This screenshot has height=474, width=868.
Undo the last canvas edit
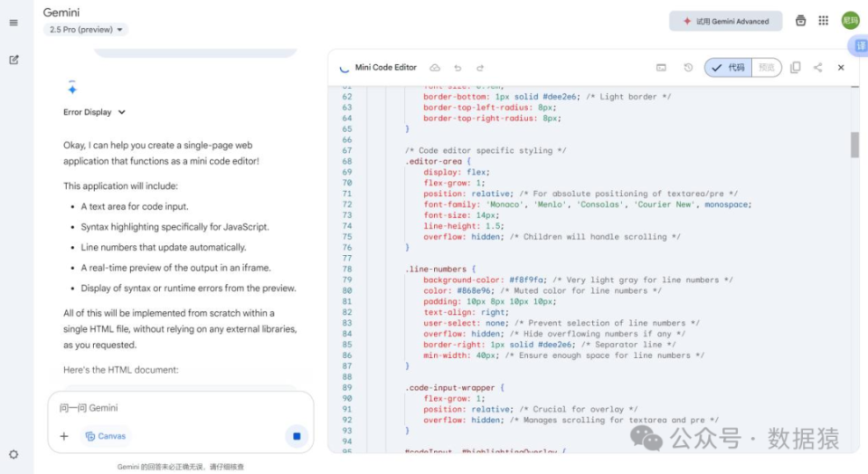(x=458, y=68)
